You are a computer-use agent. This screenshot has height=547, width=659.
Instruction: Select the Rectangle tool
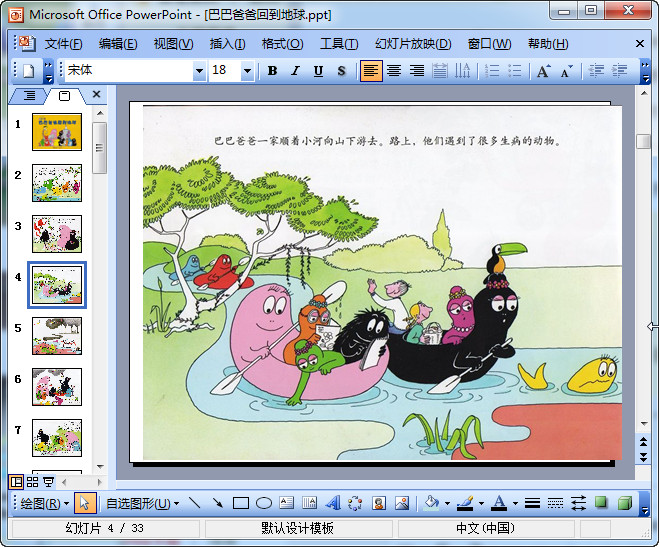241,503
